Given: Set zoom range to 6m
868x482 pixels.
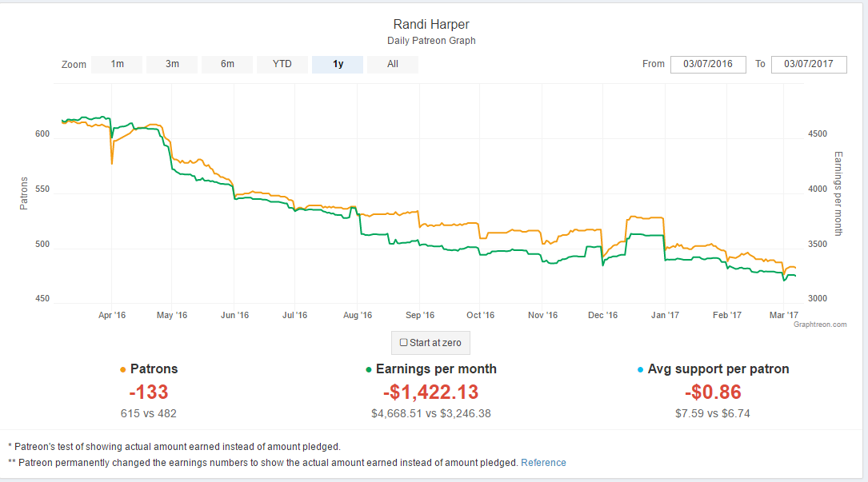Looking at the screenshot, I should (227, 64).
